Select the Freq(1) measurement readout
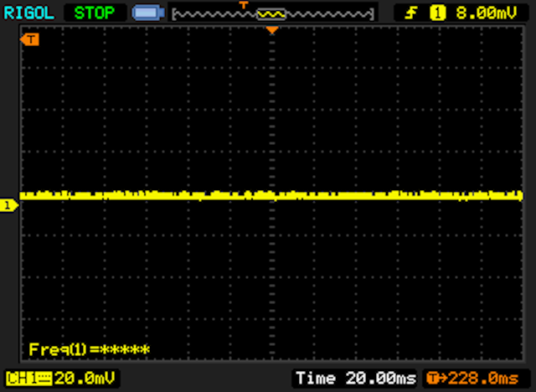Viewport: 536px width, 392px height. [89, 348]
